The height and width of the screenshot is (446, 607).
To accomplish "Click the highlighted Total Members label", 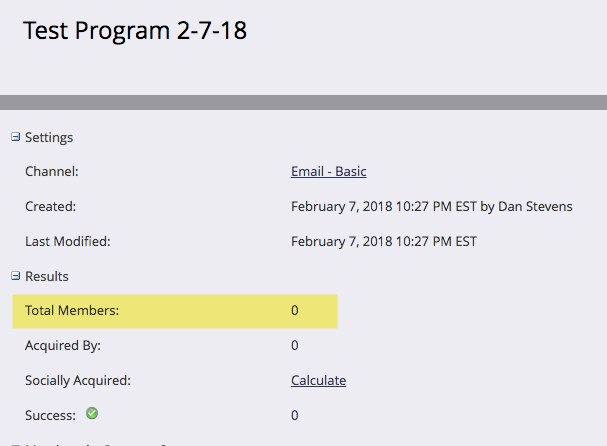I will (x=72, y=311).
